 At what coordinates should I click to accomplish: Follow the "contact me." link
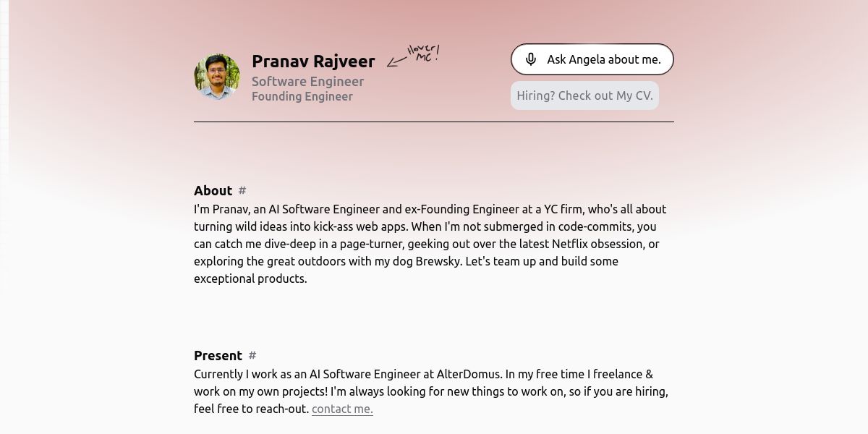point(342,409)
